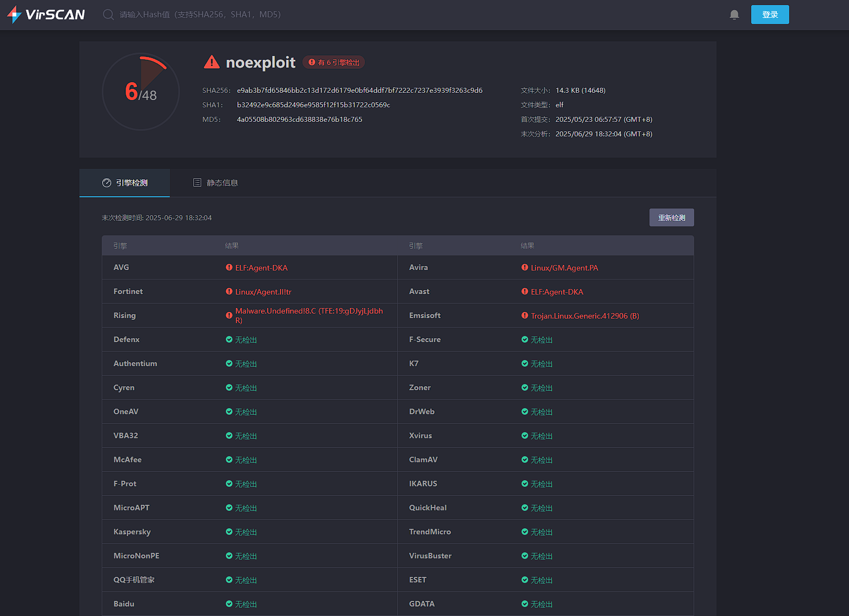Click the search magnifier icon
The width and height of the screenshot is (849, 616).
coord(108,15)
